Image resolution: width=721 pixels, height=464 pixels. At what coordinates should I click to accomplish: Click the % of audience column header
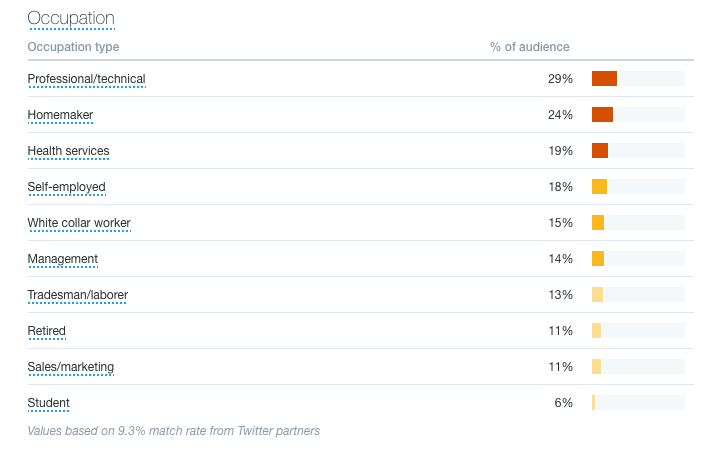pos(529,47)
